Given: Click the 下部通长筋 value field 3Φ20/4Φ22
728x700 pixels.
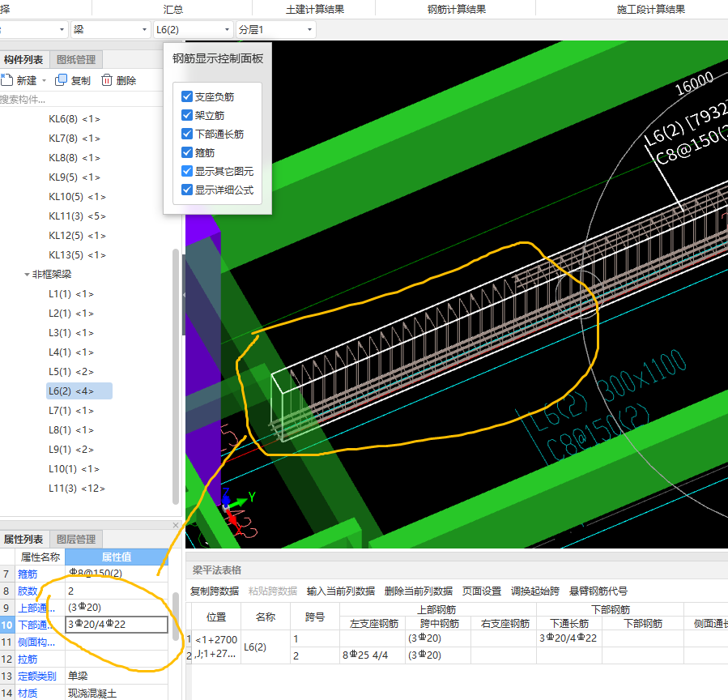Looking at the screenshot, I should click(x=117, y=625).
